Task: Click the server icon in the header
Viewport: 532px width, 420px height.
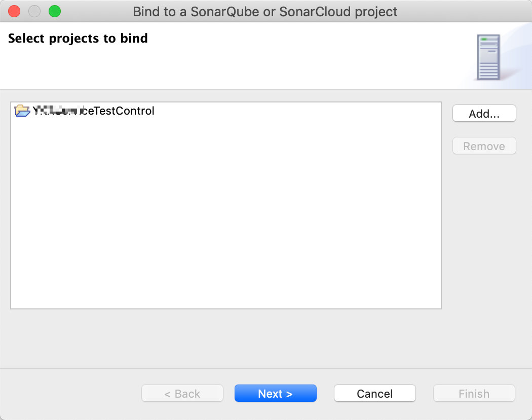Action: 488,57
